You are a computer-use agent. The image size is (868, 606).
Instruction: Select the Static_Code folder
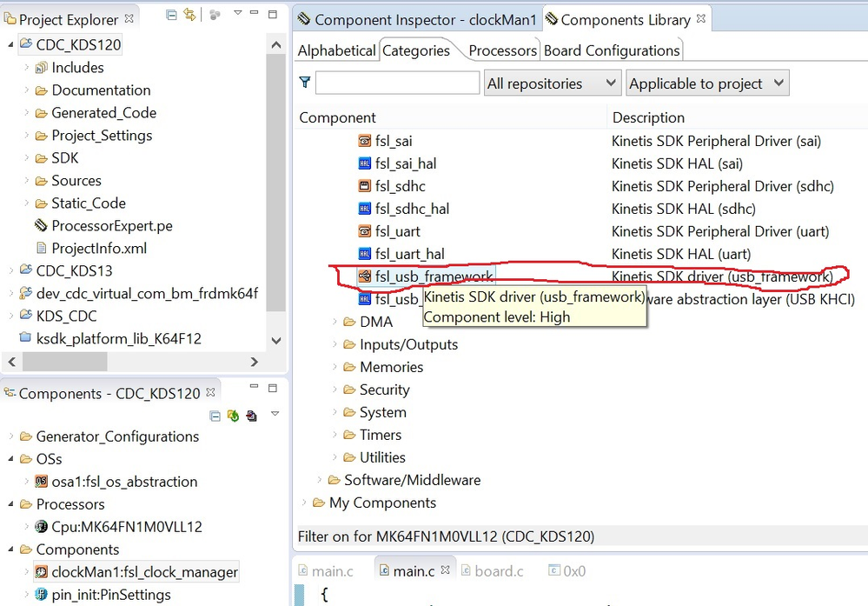click(x=89, y=203)
